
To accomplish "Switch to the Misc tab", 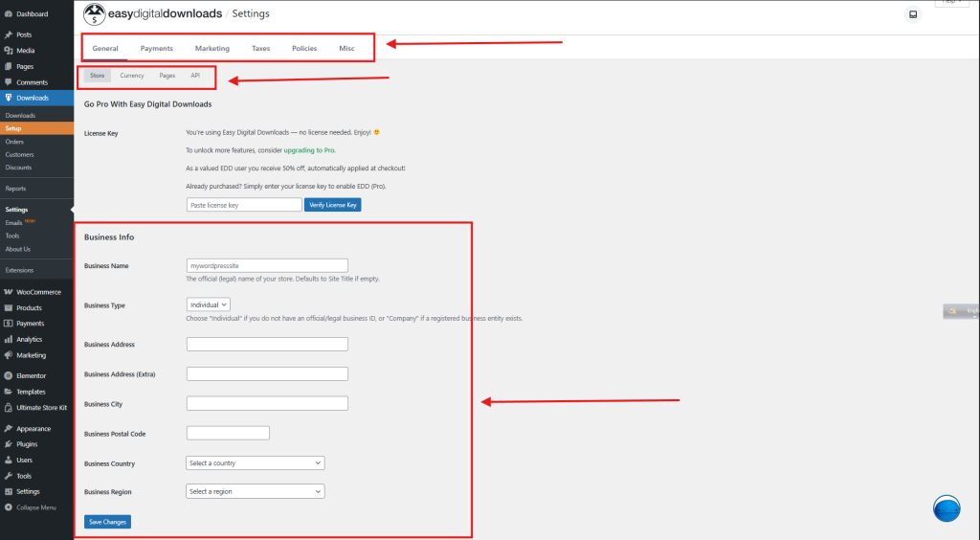I will pyautogui.click(x=346, y=48).
